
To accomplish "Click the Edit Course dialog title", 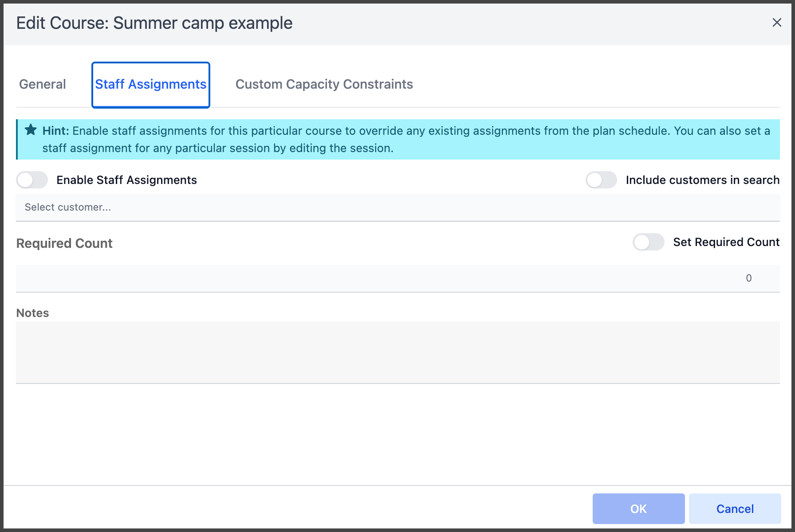I will [154, 23].
